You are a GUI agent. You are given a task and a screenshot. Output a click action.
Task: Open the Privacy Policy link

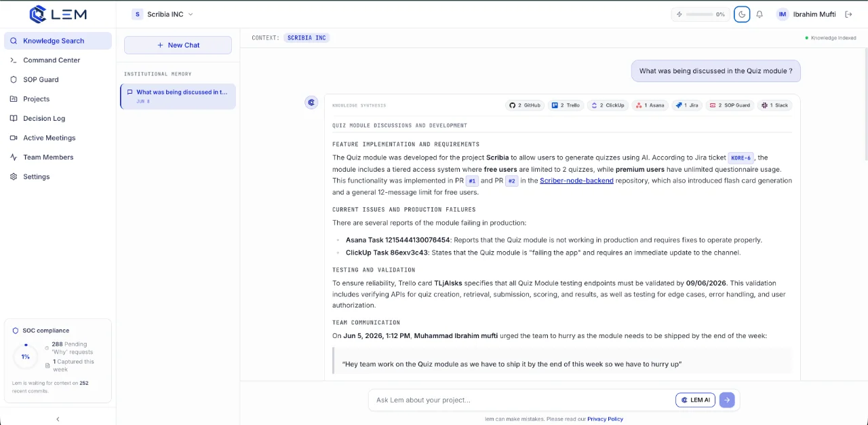pyautogui.click(x=605, y=419)
